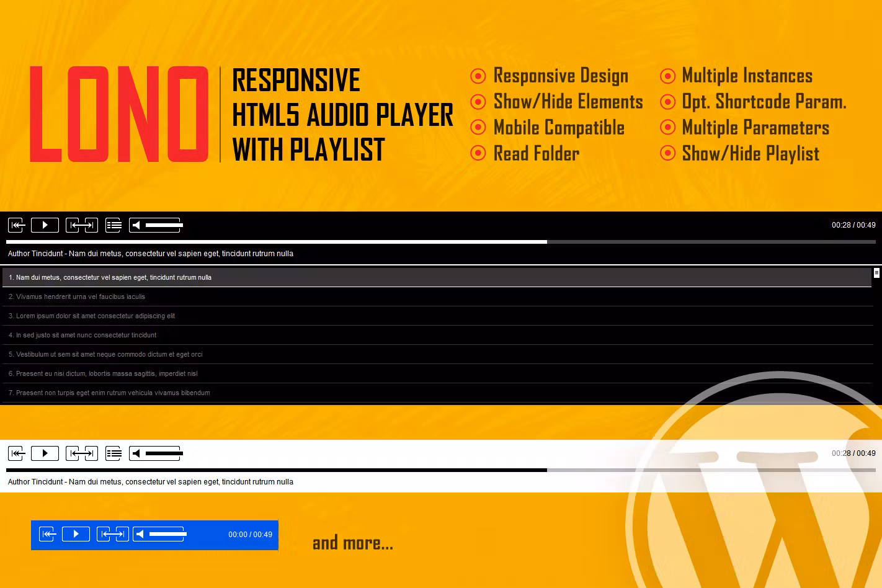Screen dimensions: 882x588
Task: Click the track title in white player
Action: (151, 482)
